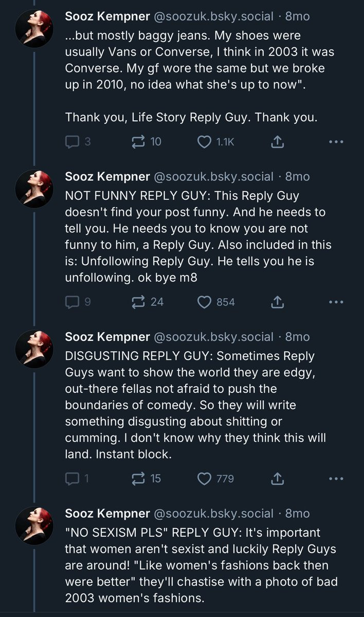
Task: Open more options on Life Story post
Action: 336,142
